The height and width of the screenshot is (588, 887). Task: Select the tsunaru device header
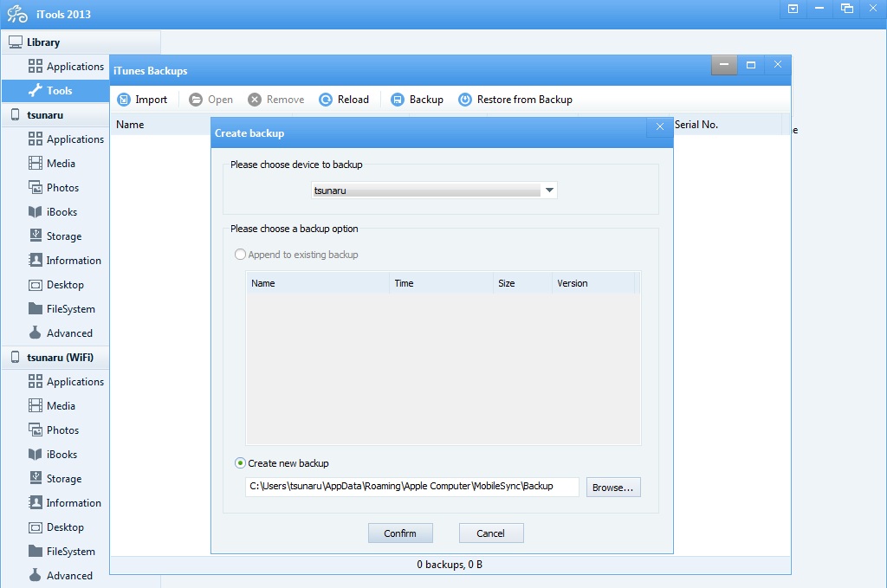pyautogui.click(x=56, y=115)
